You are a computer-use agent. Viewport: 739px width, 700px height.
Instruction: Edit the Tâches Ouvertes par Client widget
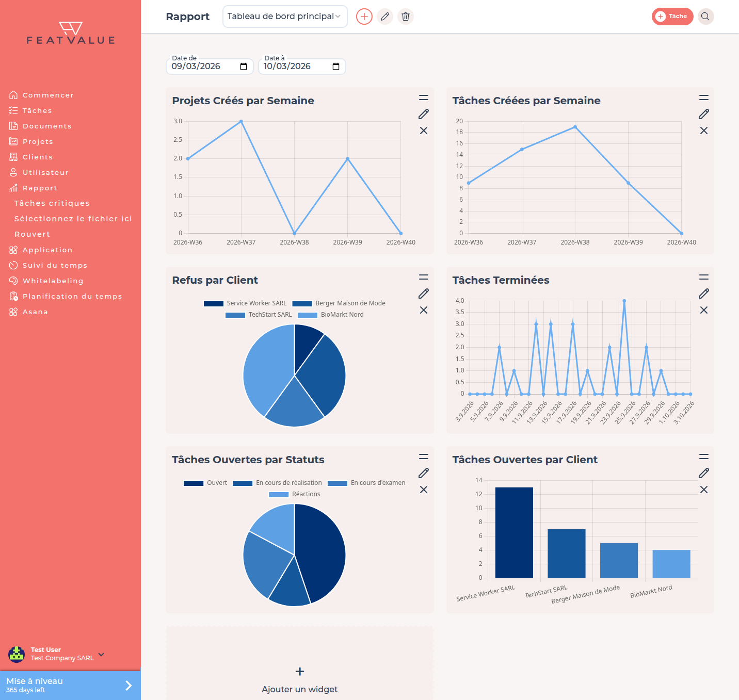click(704, 473)
